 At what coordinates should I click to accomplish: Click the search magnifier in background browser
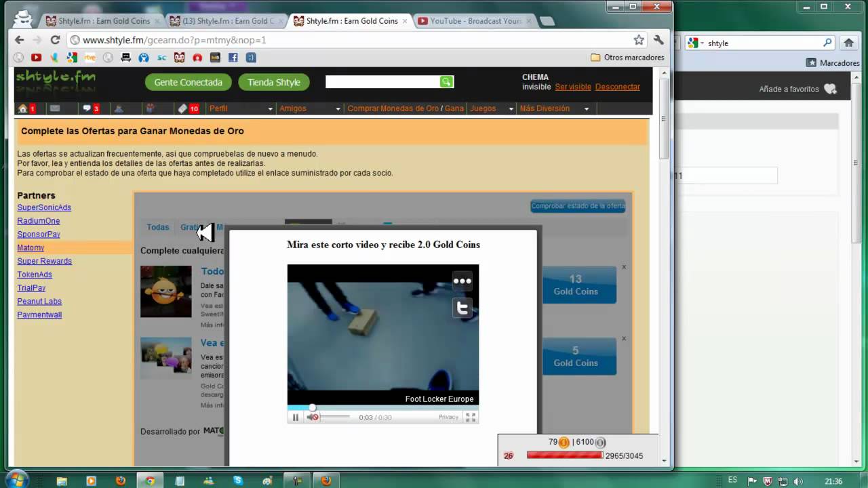(827, 43)
